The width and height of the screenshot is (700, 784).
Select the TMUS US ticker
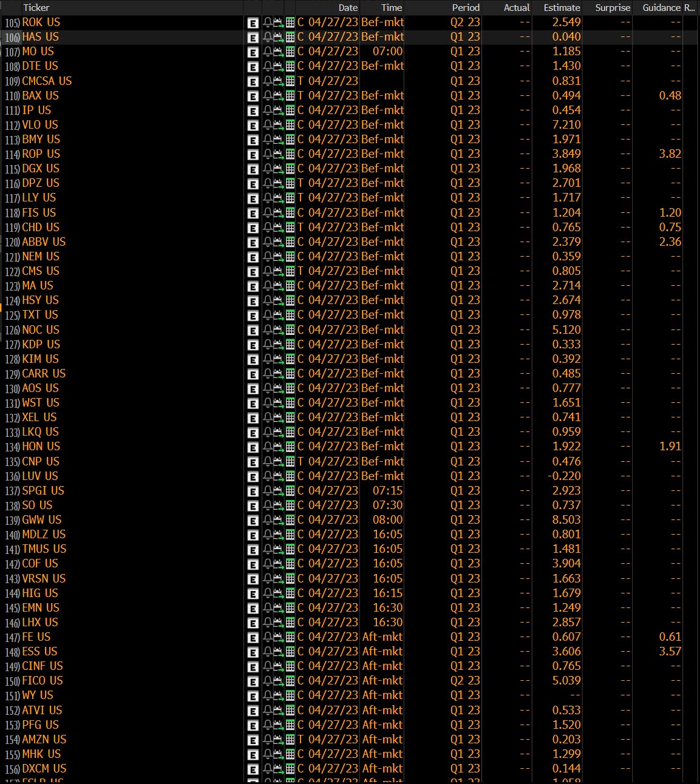[44, 549]
